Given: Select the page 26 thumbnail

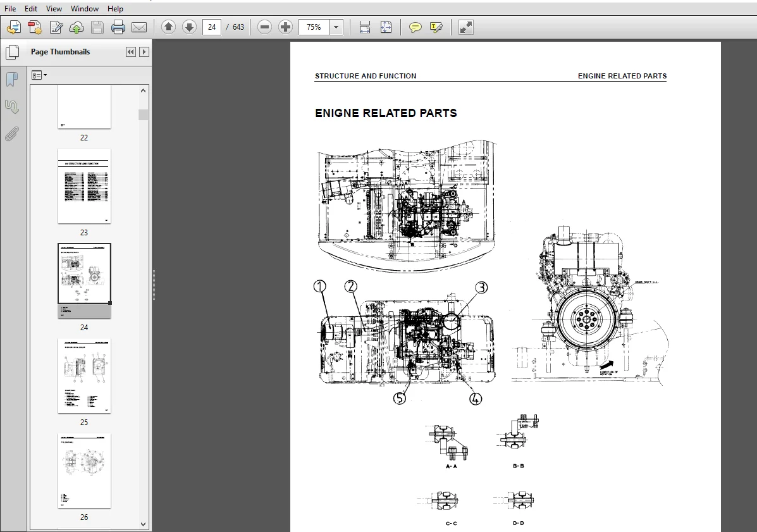Looking at the screenshot, I should (x=84, y=471).
